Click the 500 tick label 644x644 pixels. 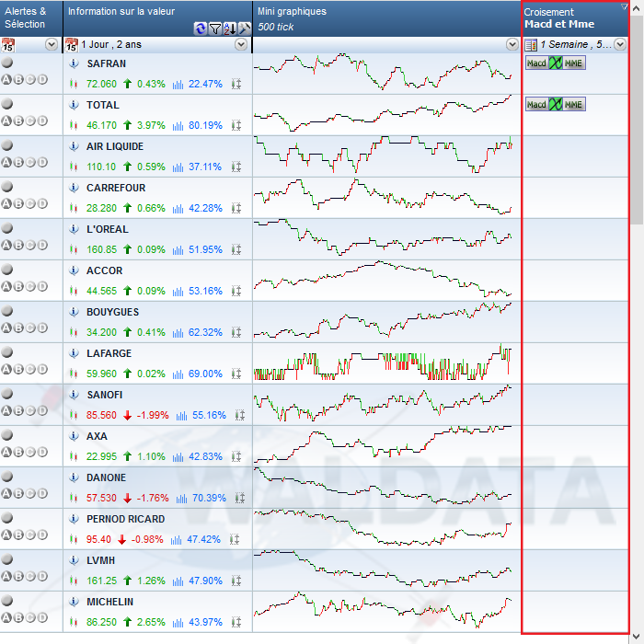pos(276,27)
